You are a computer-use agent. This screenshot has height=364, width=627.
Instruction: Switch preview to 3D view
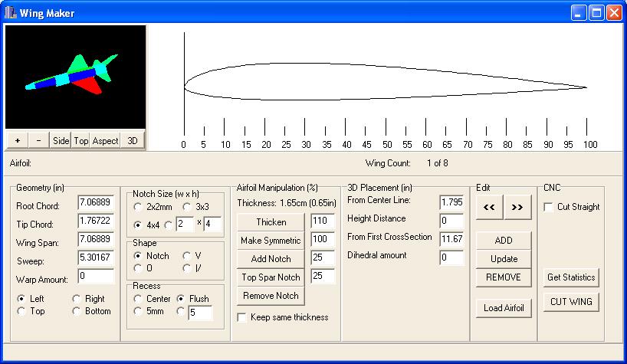click(x=133, y=141)
